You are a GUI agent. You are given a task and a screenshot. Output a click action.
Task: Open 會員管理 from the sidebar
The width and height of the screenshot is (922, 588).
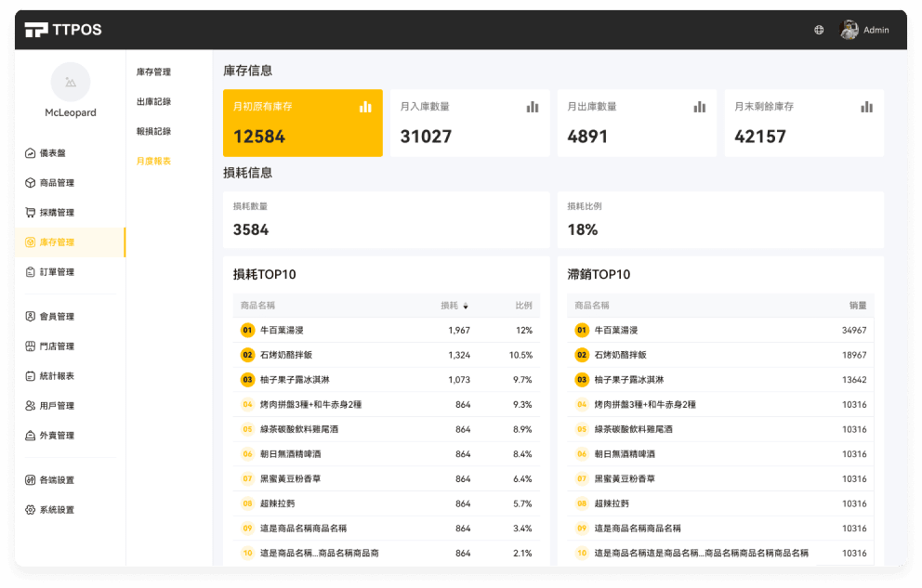[56, 317]
